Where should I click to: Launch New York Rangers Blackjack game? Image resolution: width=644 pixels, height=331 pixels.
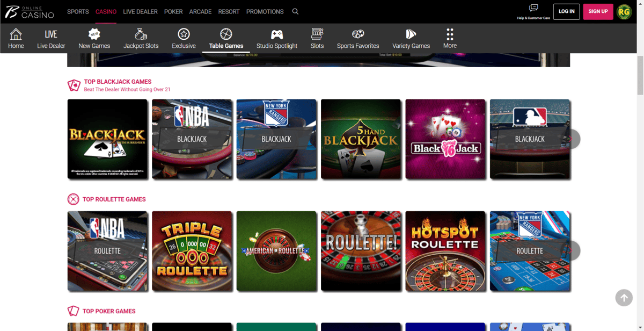click(x=276, y=139)
